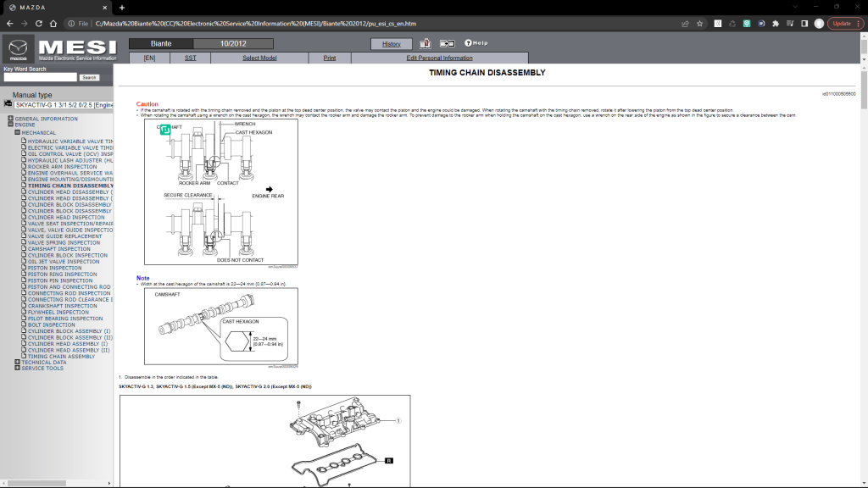Open the SKYACTIV-G manual type dropdown
The image size is (868, 488).
[61, 103]
